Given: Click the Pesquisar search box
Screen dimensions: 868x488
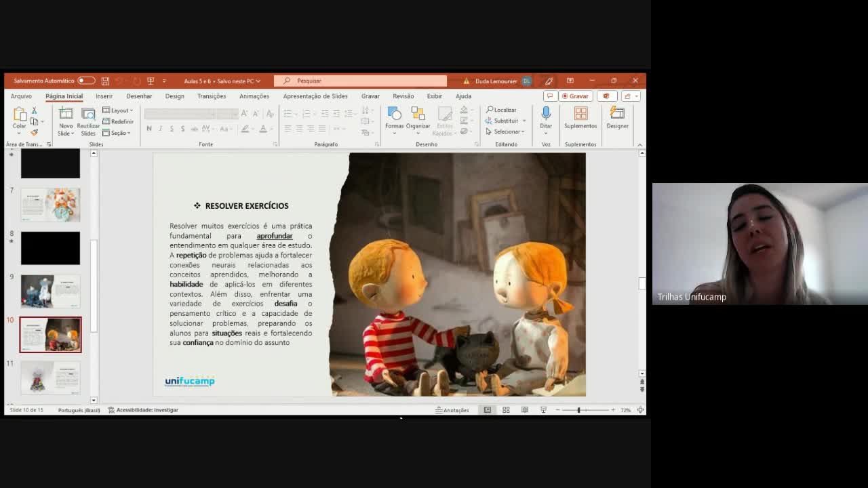Looking at the screenshot, I should [360, 81].
